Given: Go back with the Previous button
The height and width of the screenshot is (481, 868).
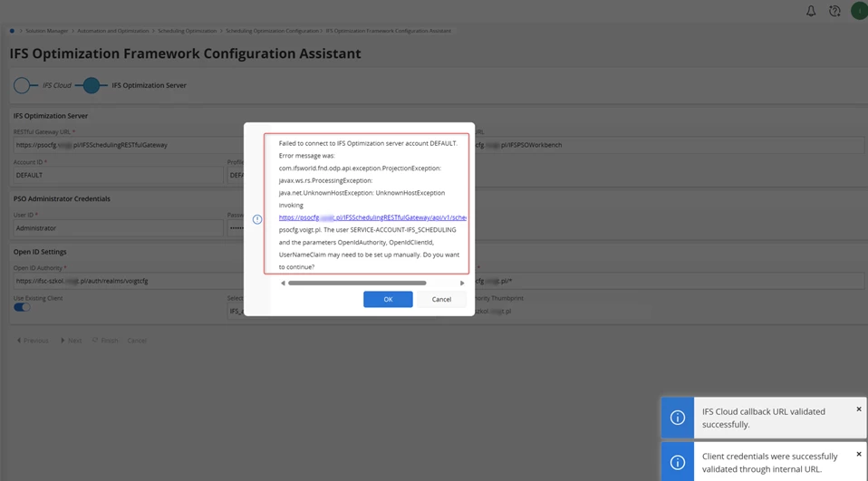Looking at the screenshot, I should coord(32,341).
